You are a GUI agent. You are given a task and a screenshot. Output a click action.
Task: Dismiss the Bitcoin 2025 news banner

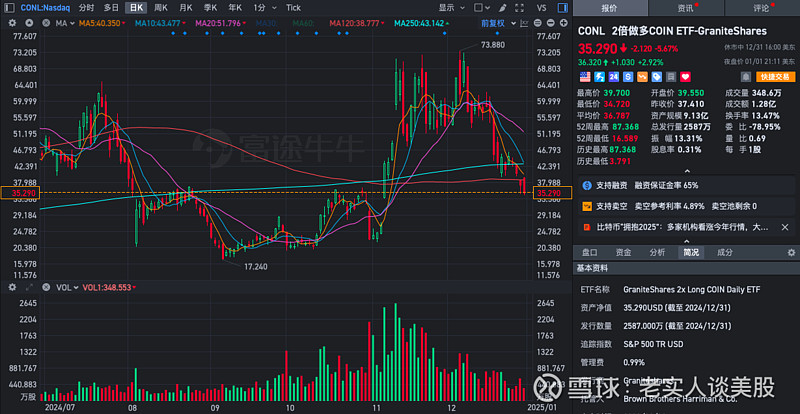pos(785,227)
